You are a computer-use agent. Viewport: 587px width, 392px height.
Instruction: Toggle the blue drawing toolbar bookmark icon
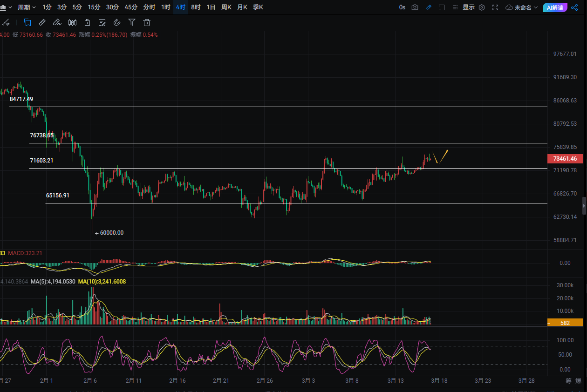pos(27,22)
